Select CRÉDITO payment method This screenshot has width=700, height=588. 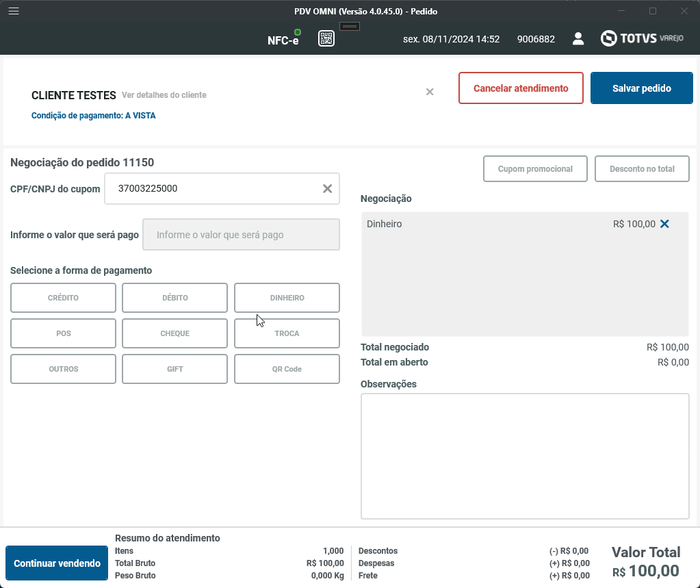tap(63, 298)
